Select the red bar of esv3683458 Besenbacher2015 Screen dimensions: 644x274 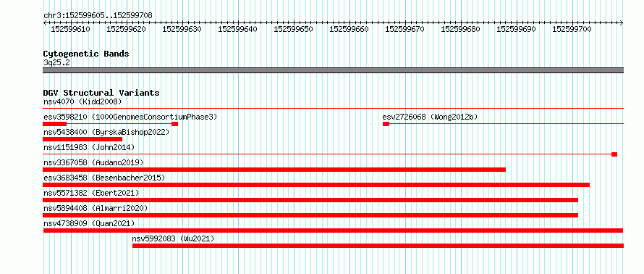coord(316,185)
